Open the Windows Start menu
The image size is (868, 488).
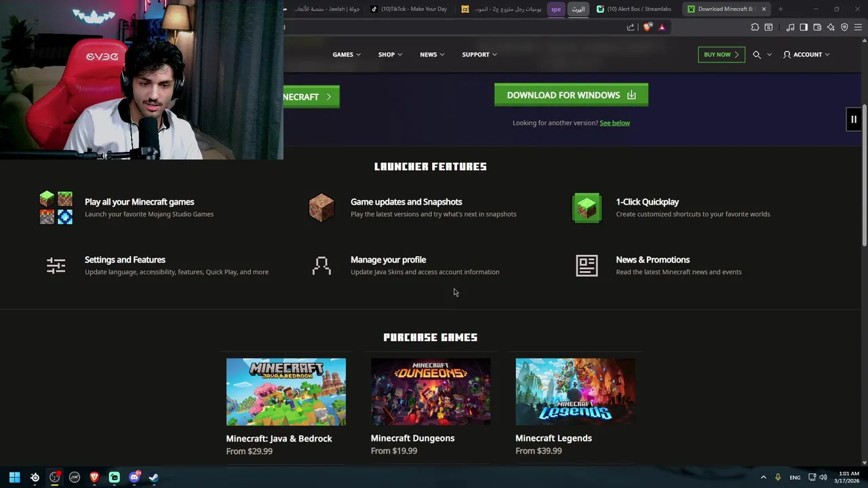(14, 477)
